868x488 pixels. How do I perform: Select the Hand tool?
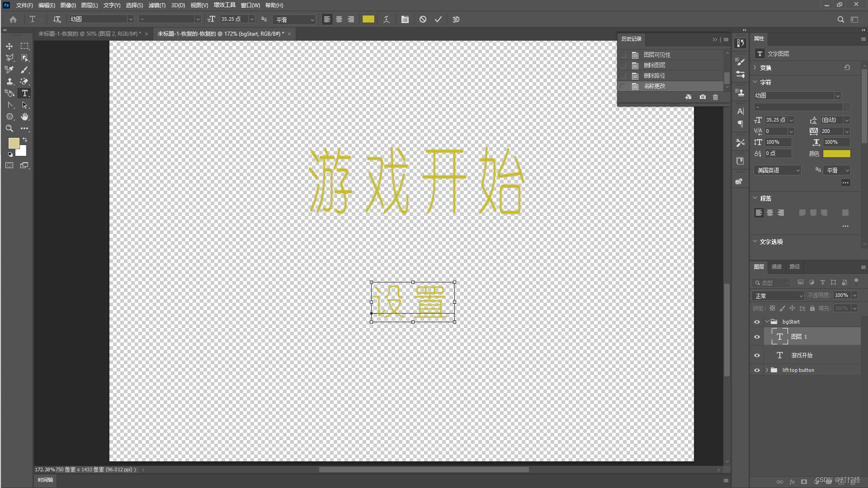(x=24, y=117)
